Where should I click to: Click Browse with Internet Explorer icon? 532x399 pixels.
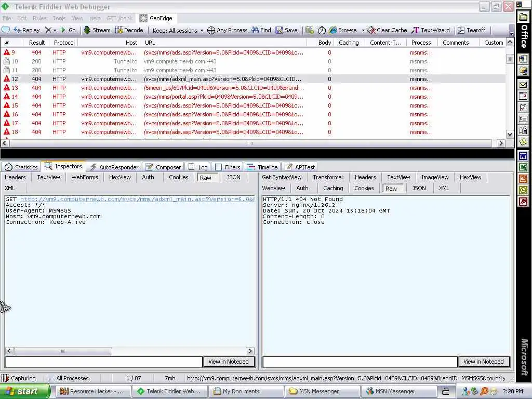[343, 30]
